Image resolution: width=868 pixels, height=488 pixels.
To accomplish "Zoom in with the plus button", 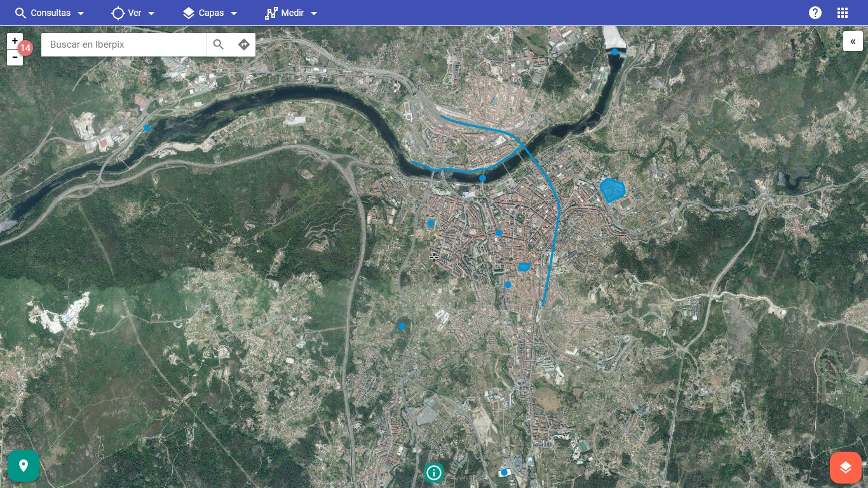I will pos(15,41).
